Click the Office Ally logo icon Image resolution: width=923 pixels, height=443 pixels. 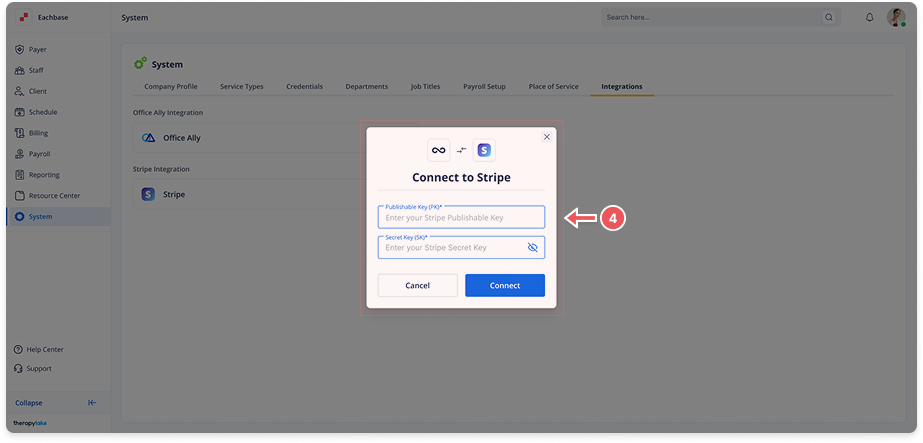[148, 138]
